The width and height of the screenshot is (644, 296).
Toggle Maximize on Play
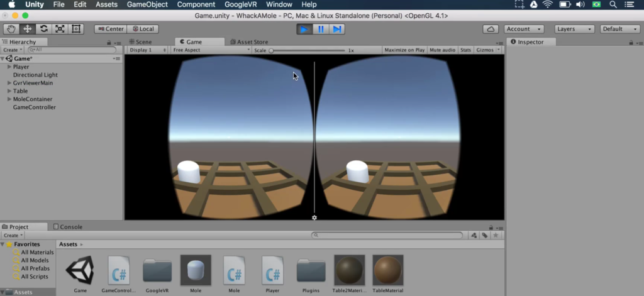click(404, 50)
